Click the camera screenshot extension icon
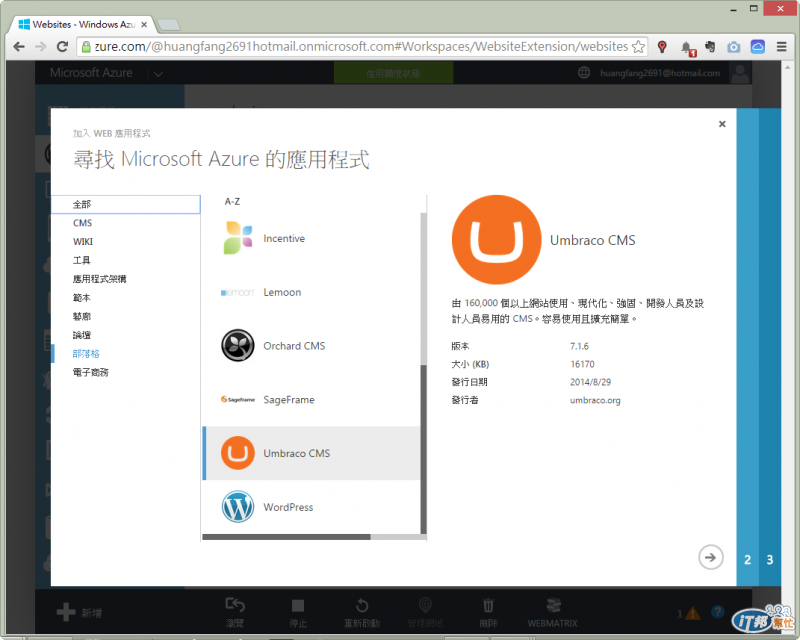 pos(734,47)
